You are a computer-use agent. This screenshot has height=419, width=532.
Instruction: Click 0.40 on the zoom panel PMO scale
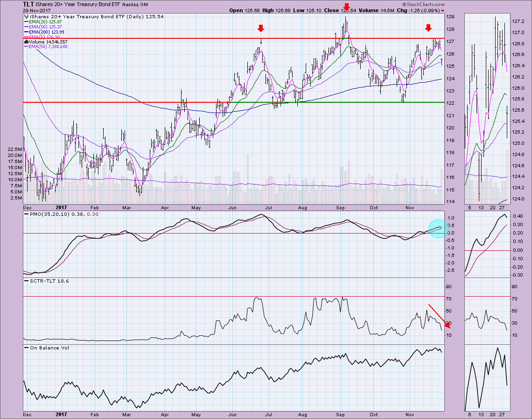pos(519,216)
